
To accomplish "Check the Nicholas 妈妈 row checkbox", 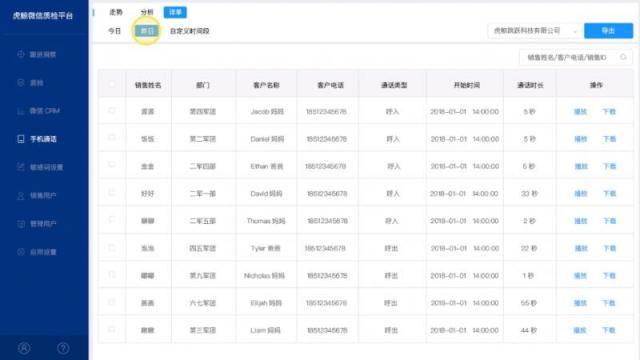I will click(x=112, y=274).
